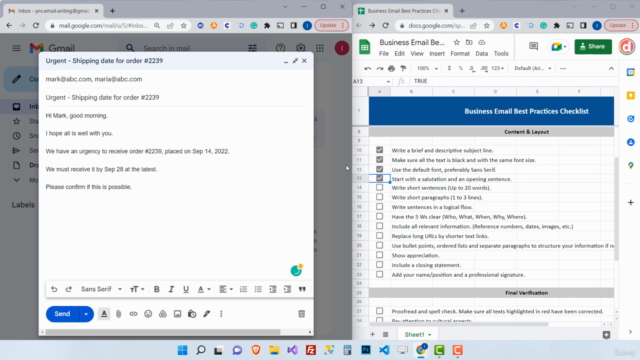The width and height of the screenshot is (640, 360).
Task: Insert a bulleted list in the email
Action: pyautogui.click(x=258, y=289)
